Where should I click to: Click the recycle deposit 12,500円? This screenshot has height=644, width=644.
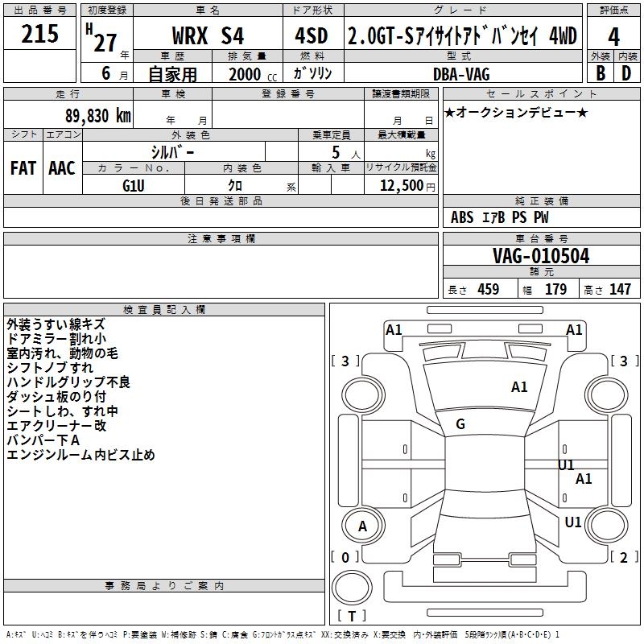[x=407, y=186]
